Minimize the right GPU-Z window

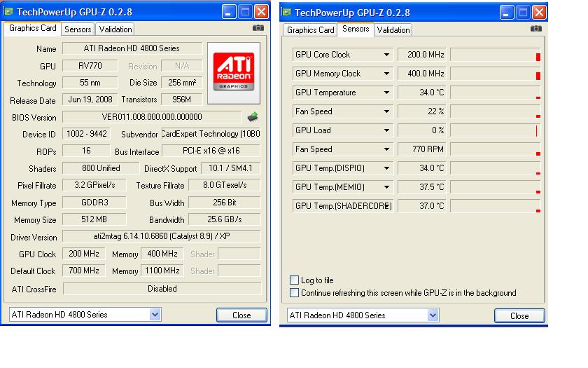click(506, 13)
